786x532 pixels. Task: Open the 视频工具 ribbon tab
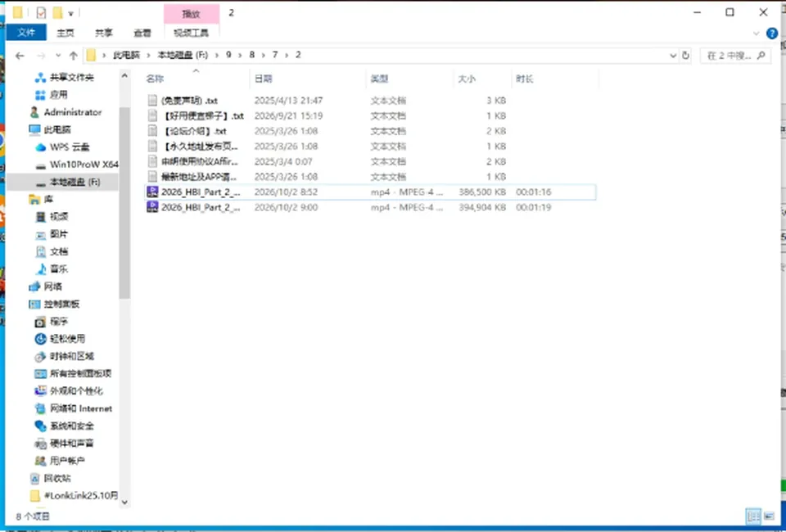coord(191,33)
